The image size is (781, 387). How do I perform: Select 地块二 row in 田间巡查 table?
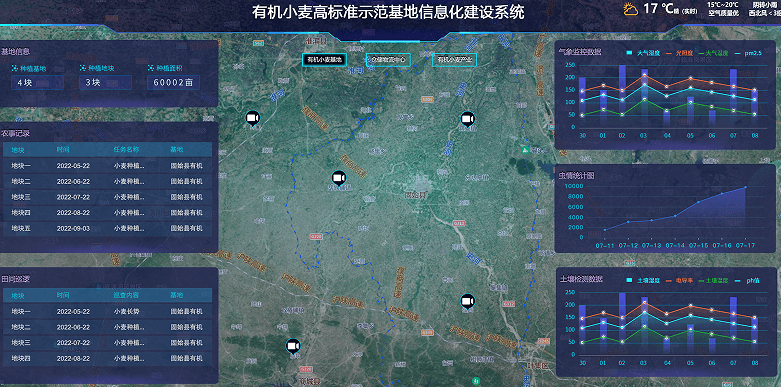(x=108, y=327)
